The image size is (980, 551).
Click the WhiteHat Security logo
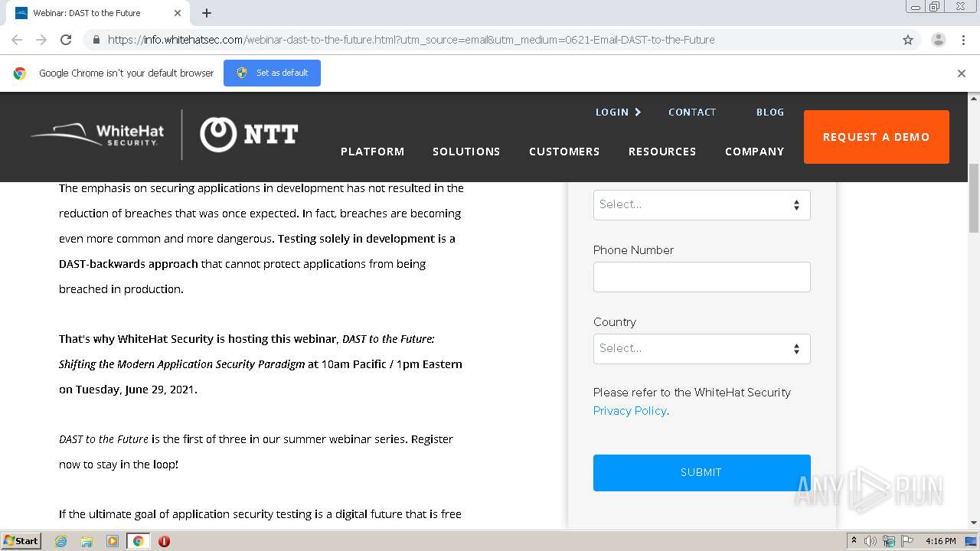point(97,135)
